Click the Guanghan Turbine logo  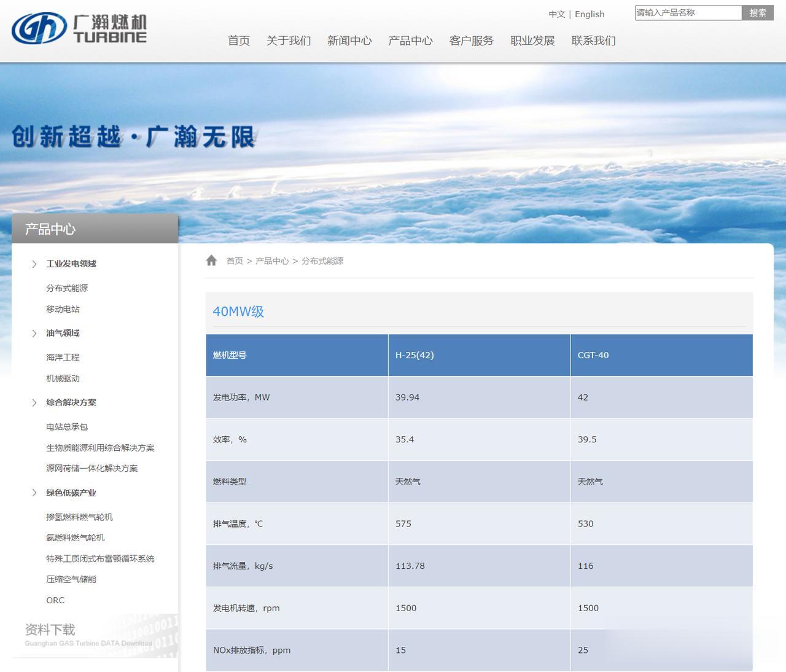tap(79, 29)
